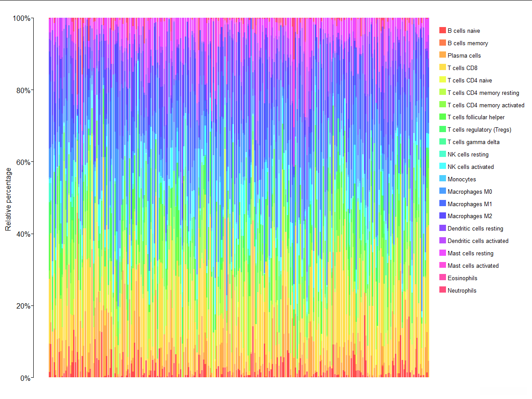Click the Macrophages M0 blue swatch

[442, 192]
